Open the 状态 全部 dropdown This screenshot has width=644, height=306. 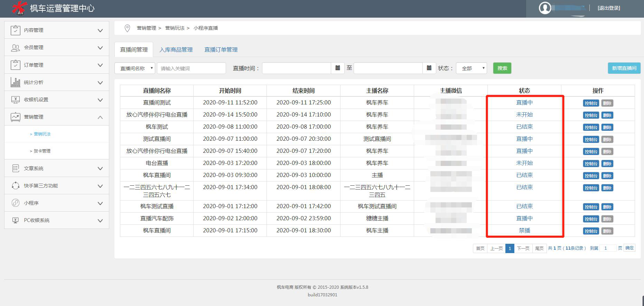472,68
